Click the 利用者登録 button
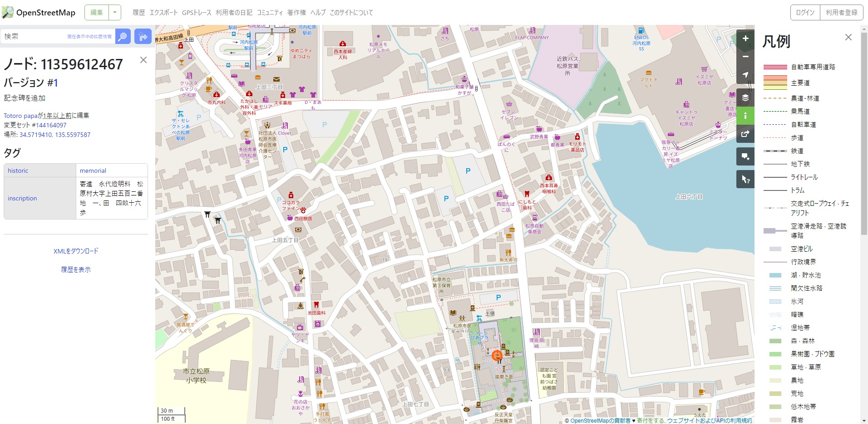This screenshot has width=868, height=424. (841, 13)
